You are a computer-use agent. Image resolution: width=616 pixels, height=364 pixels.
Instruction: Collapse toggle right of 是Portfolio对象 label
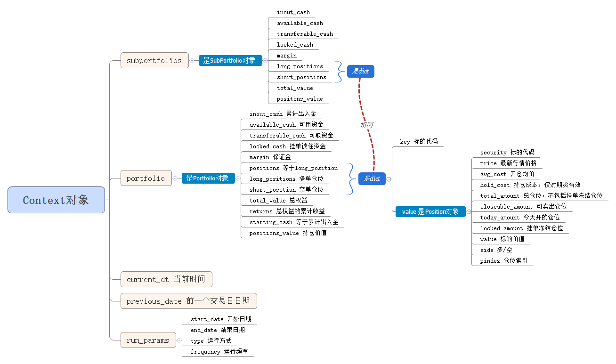coord(238,178)
